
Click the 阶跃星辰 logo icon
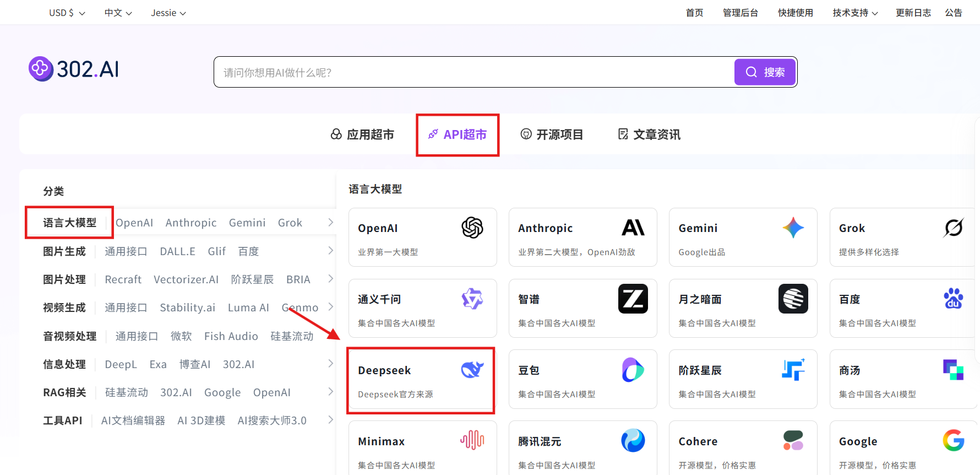pyautogui.click(x=793, y=369)
